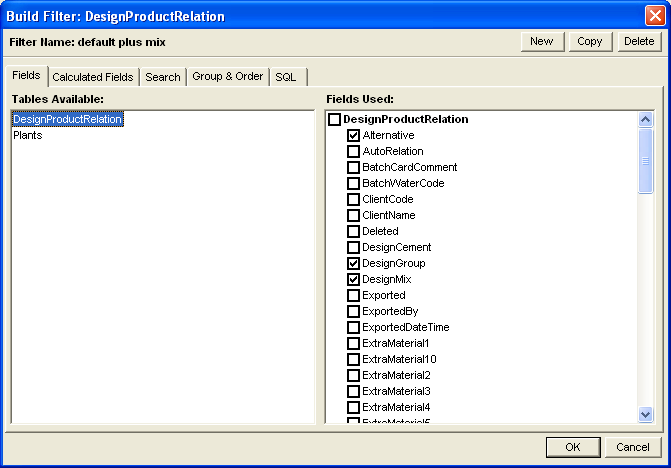Viewport: 671px width, 468px height.
Task: Open the SQL tab
Action: [286, 77]
